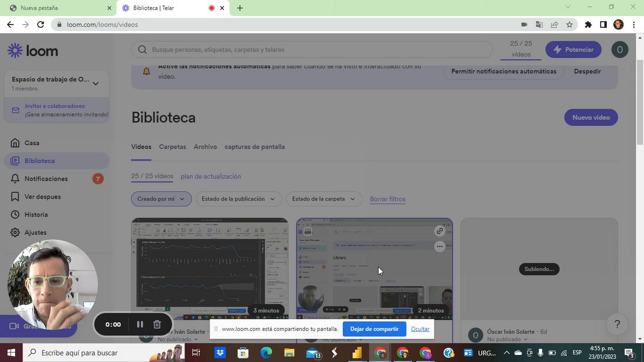Open Estado de la publicación dropdown

coord(239,199)
